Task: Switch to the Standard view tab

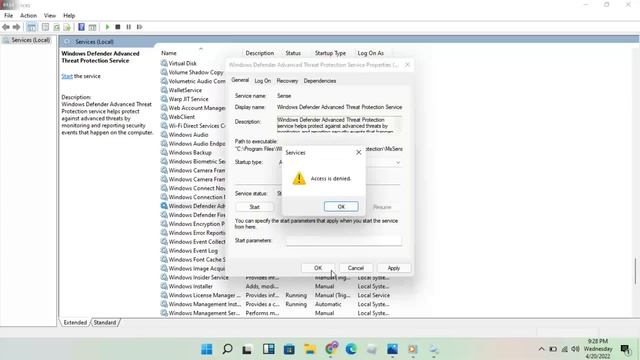Action: [105, 322]
